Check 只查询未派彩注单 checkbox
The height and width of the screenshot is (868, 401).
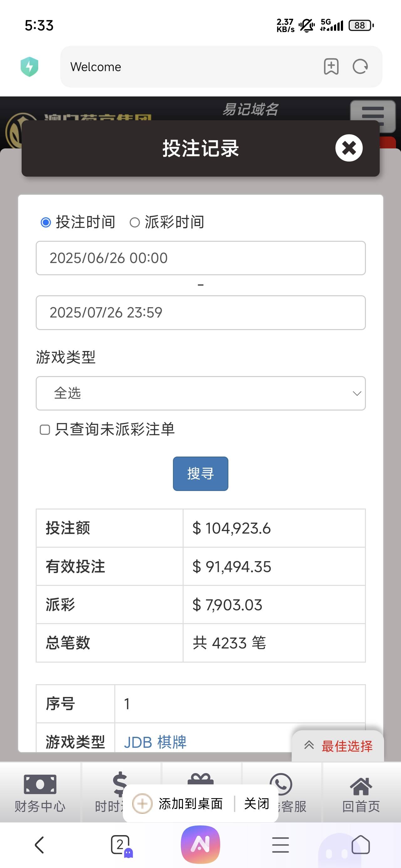point(45,430)
